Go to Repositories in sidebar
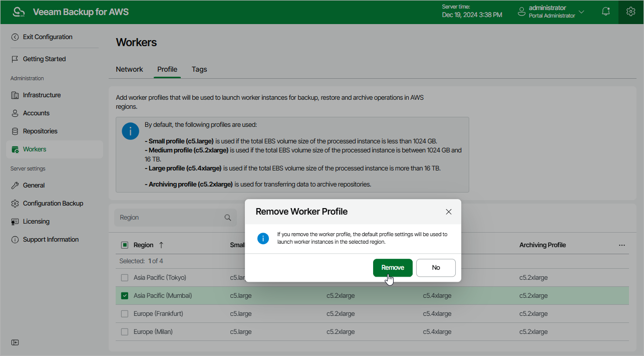This screenshot has width=644, height=356. coord(40,131)
